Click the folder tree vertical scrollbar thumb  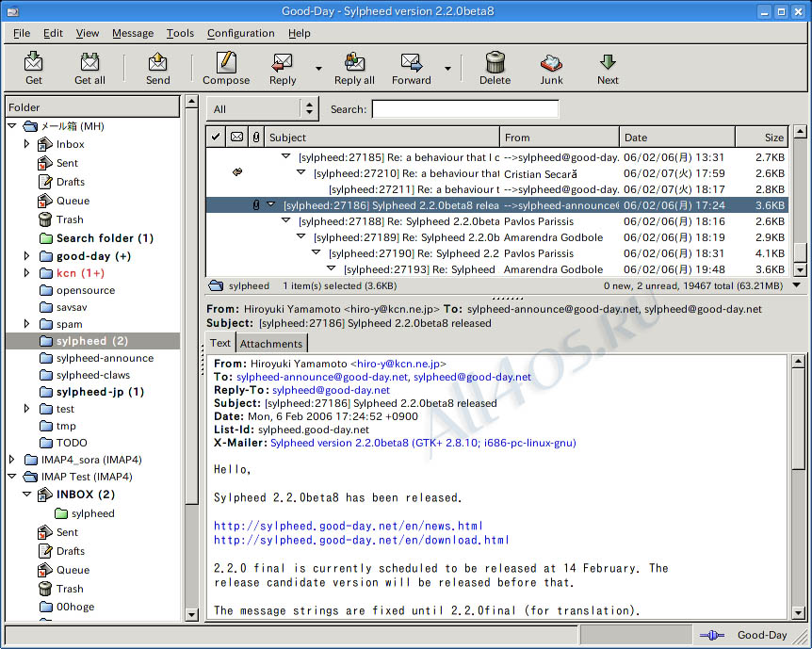(191, 305)
